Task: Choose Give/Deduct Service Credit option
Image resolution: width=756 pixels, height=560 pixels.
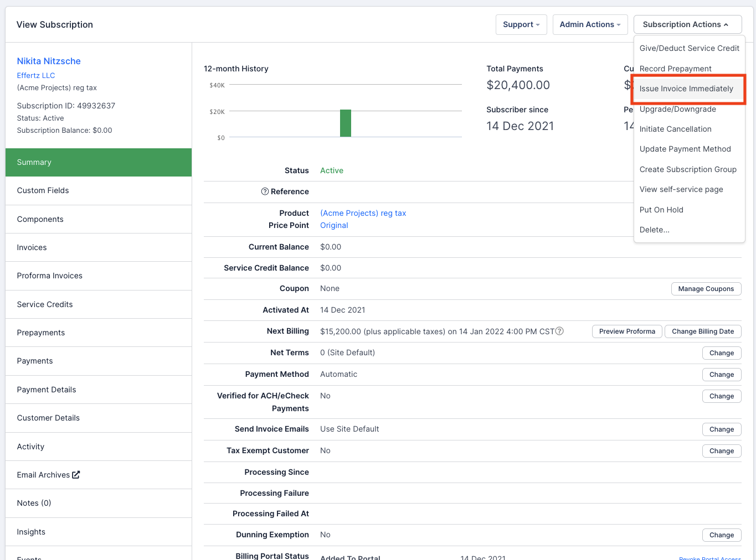Action: (x=689, y=48)
